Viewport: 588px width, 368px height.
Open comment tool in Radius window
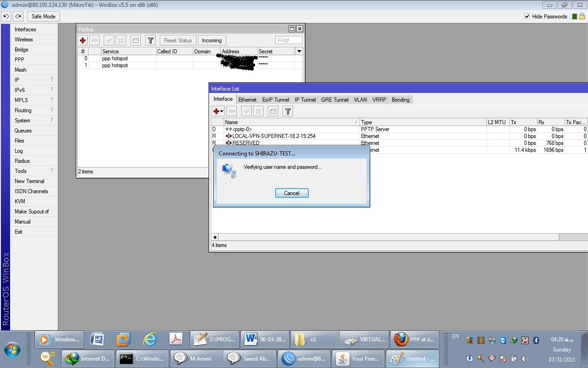coord(136,40)
